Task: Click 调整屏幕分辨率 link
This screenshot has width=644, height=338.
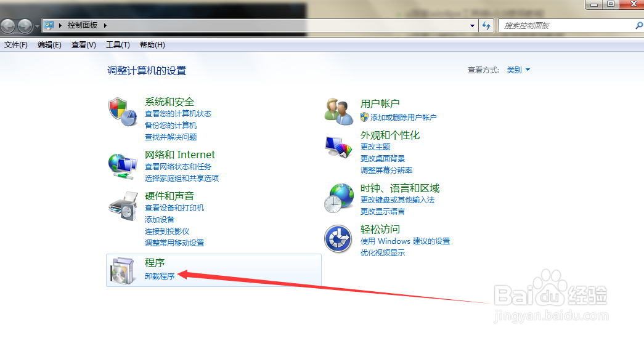Action: tap(386, 170)
